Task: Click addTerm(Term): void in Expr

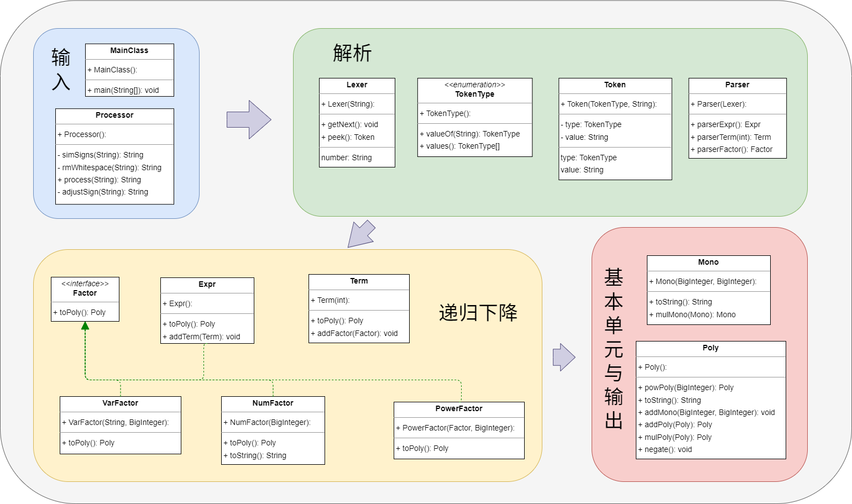Action: pos(201,337)
